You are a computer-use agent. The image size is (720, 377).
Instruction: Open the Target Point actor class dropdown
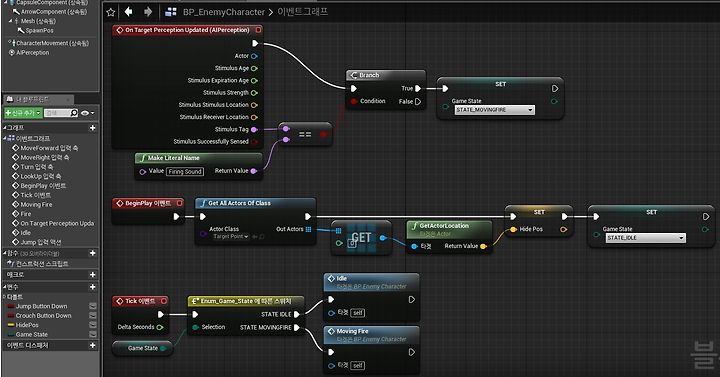pyautogui.click(x=231, y=236)
